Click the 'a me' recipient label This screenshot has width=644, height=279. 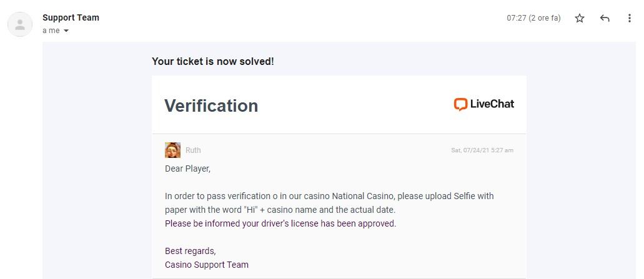pyautogui.click(x=51, y=31)
